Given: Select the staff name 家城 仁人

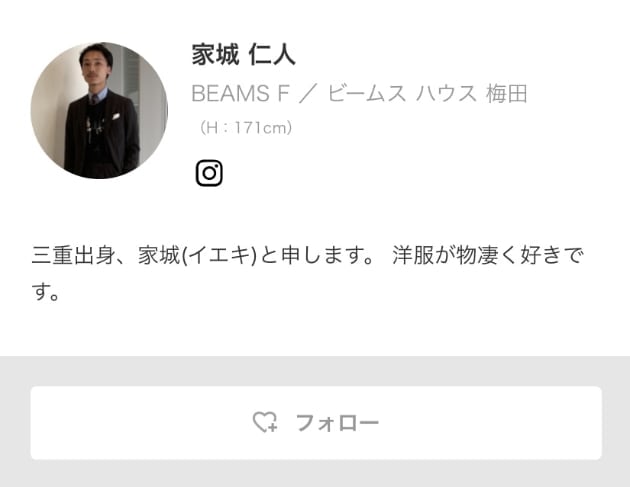Looking at the screenshot, I should (x=243, y=55).
